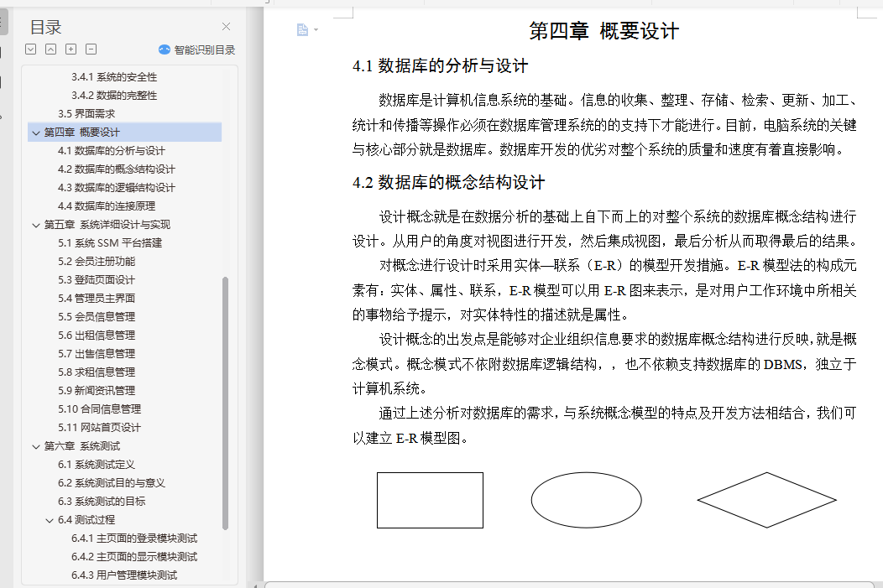Screen dimensions: 883x588
Task: Go to 3.5 界面需求 heading
Action: pyautogui.click(x=86, y=114)
